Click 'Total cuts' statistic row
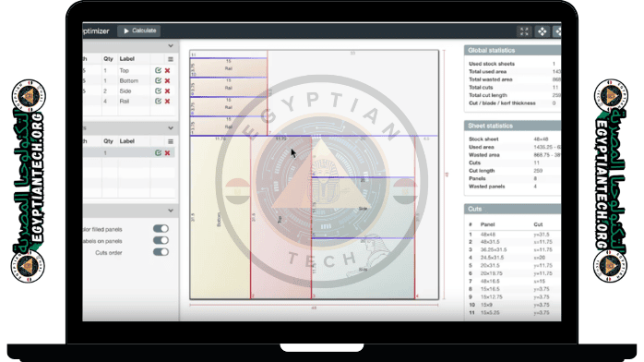This screenshot has width=644, height=362. tap(513, 87)
